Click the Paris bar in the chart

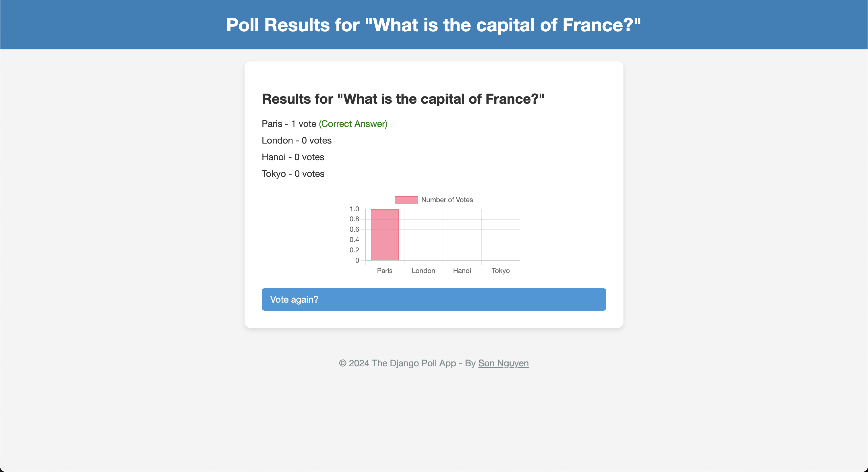(x=385, y=235)
